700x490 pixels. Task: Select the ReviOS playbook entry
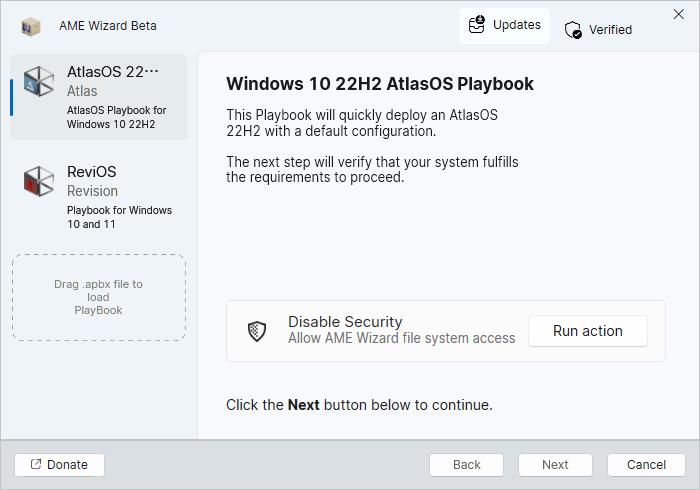click(99, 197)
